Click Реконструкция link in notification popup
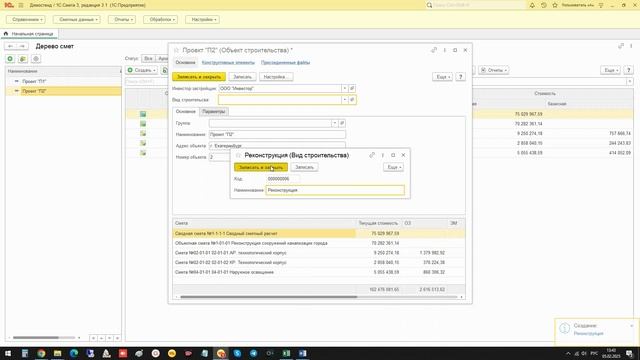 click(588, 333)
